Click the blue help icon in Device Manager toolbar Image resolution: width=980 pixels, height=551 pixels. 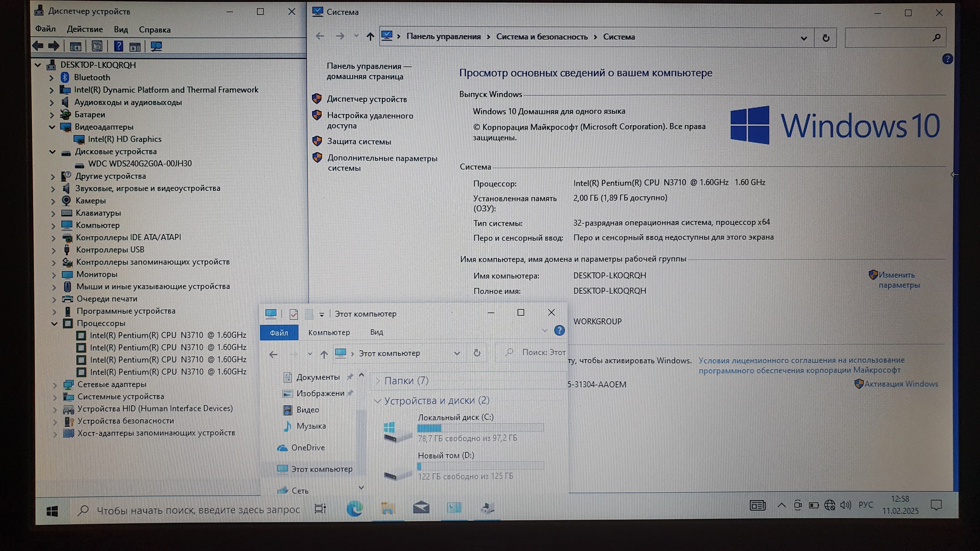118,46
